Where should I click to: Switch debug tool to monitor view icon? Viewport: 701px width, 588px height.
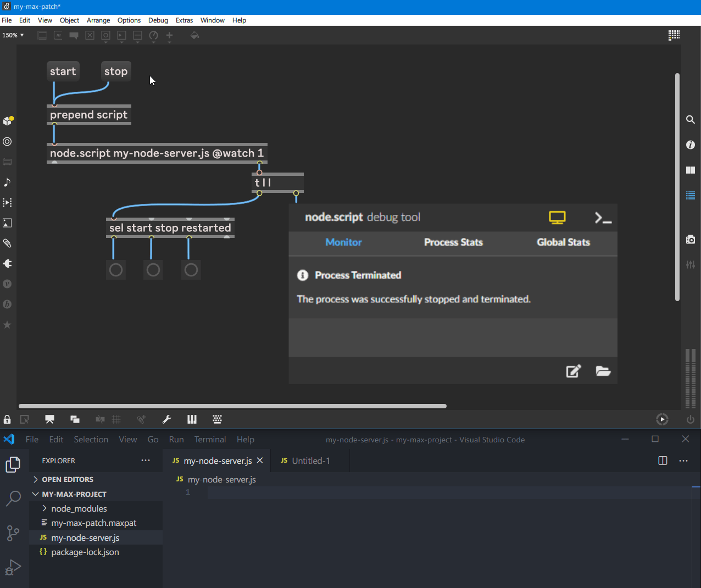coord(557,218)
